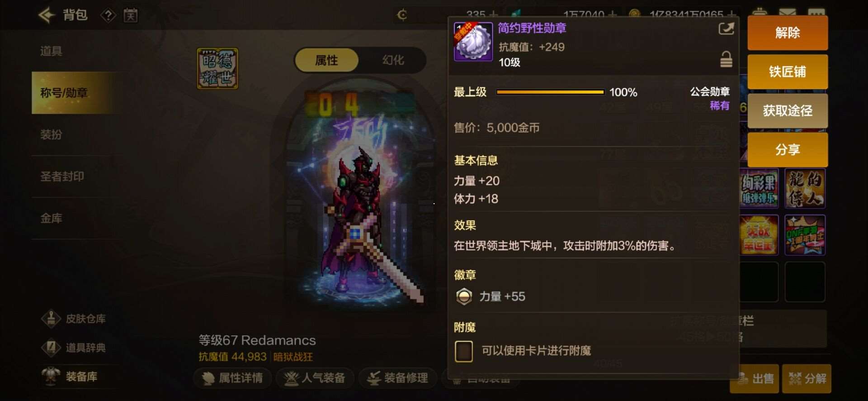Select the 属性 toggle tab

coord(326,60)
